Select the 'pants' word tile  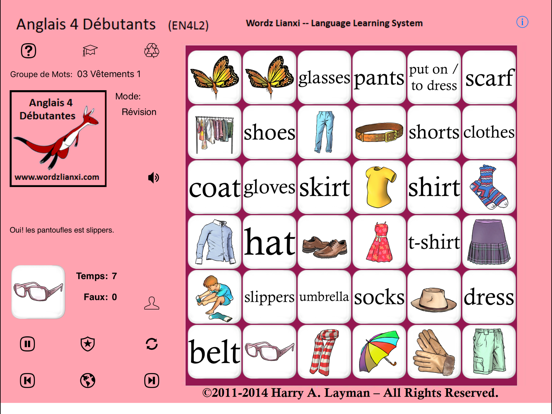click(379, 77)
